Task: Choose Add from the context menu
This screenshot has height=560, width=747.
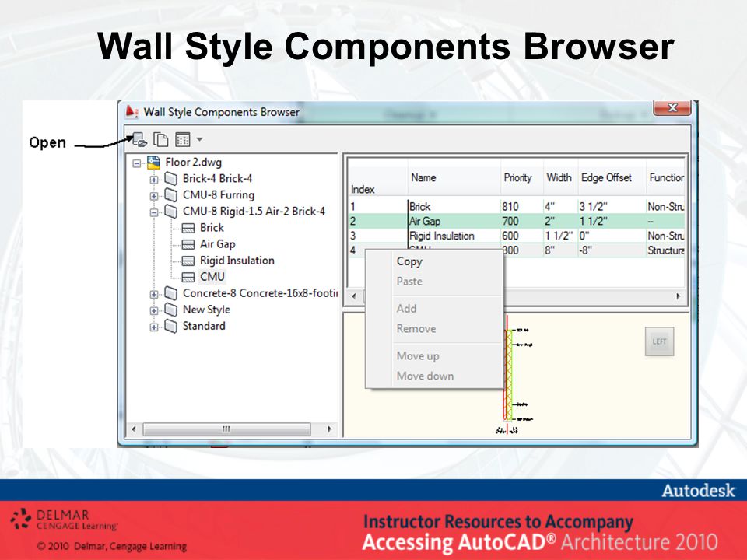Action: [x=406, y=309]
